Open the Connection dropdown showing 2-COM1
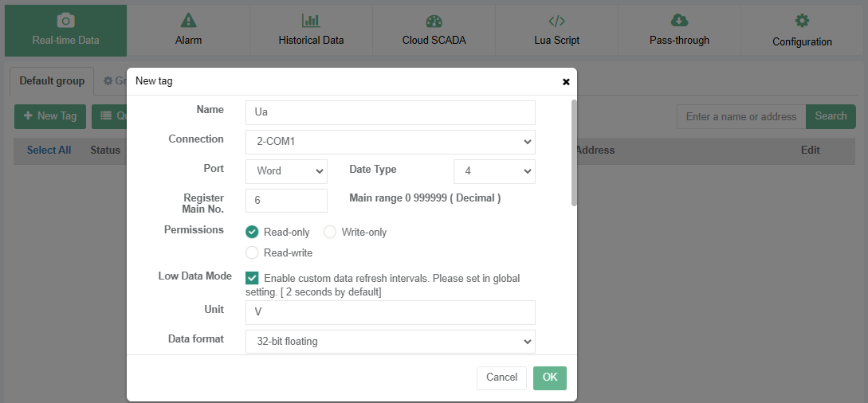The width and height of the screenshot is (868, 403). point(390,142)
